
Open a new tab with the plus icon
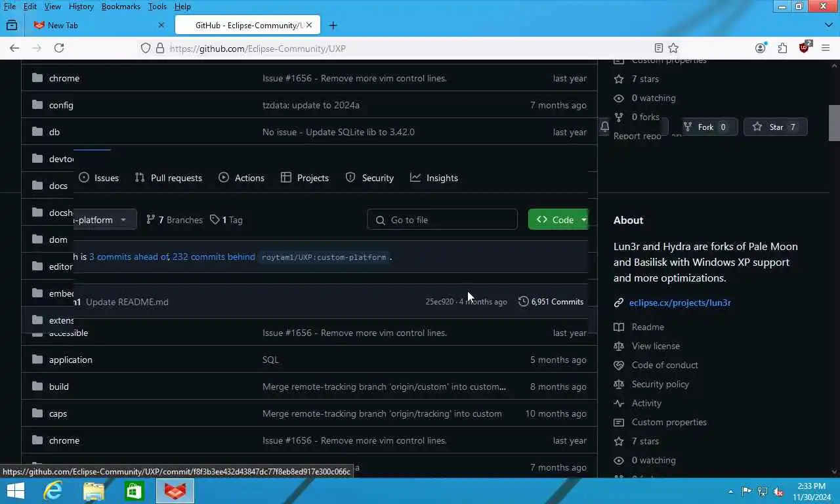pos(333,25)
